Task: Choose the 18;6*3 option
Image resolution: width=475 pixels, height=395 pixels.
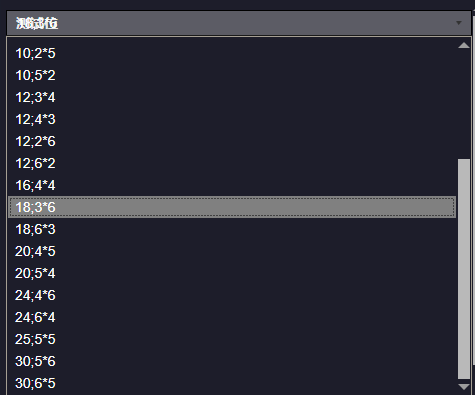Action: coord(232,229)
